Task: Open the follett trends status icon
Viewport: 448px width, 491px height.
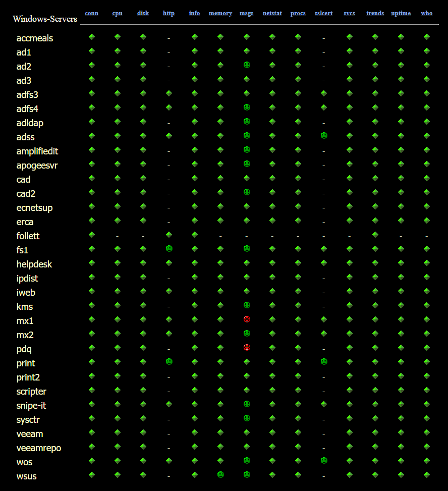Action: pyautogui.click(x=375, y=235)
